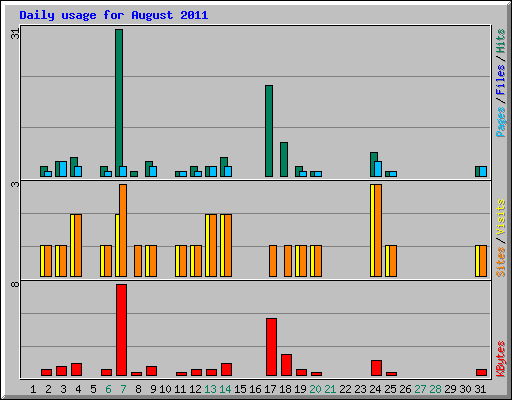
Task: Select the orange Sites bar for day 8
Action: point(138,261)
